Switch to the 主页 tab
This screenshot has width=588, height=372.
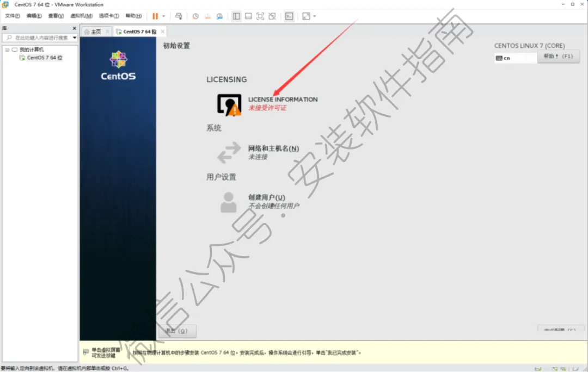(93, 32)
